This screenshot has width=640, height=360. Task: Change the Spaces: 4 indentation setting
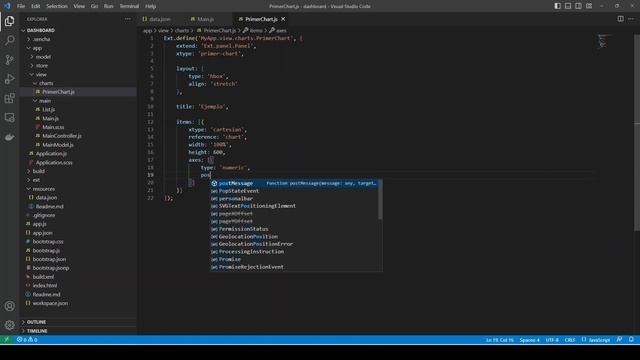coord(529,340)
